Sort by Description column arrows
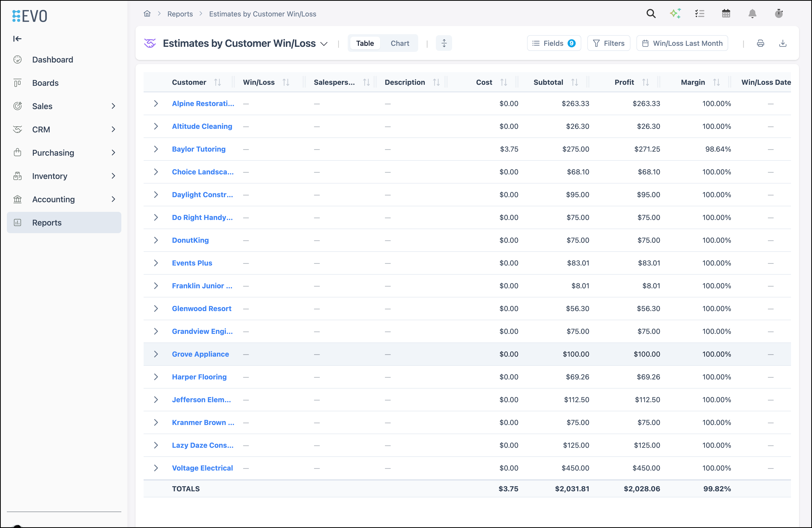 [436, 82]
